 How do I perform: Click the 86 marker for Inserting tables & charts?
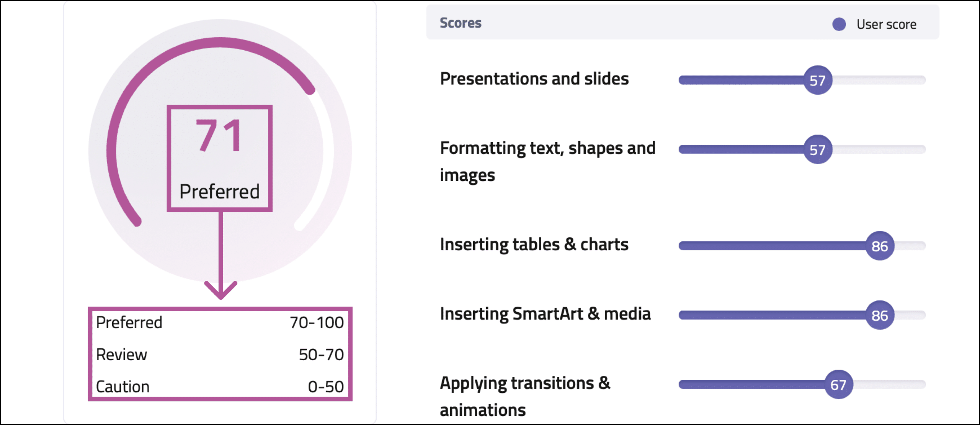tap(880, 246)
